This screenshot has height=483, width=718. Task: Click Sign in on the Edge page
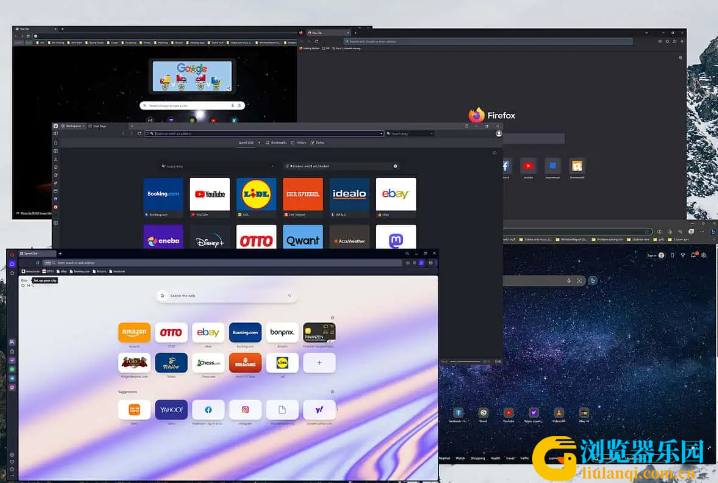point(656,255)
